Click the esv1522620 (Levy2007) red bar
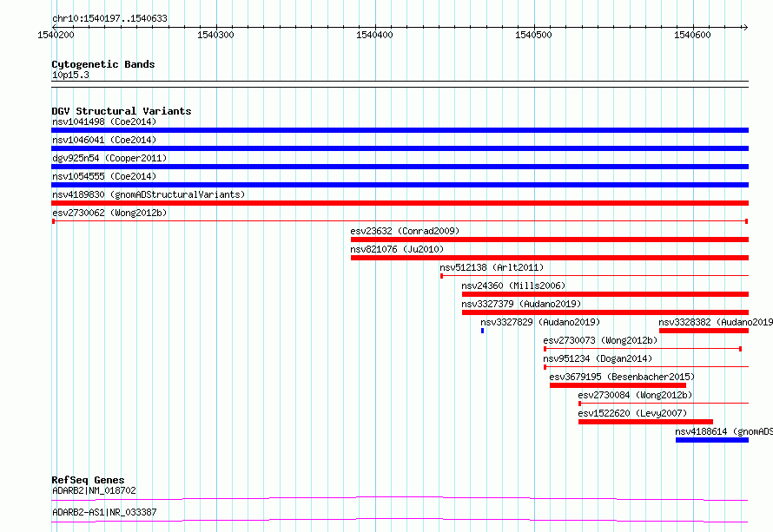The image size is (773, 532). pos(645,422)
